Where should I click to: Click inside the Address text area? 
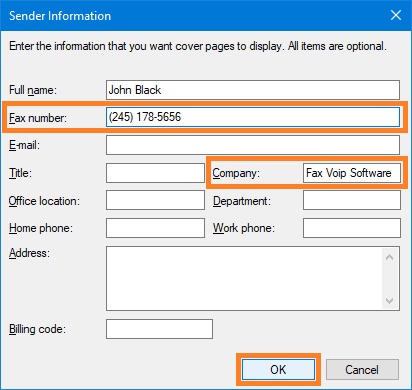tap(245, 278)
